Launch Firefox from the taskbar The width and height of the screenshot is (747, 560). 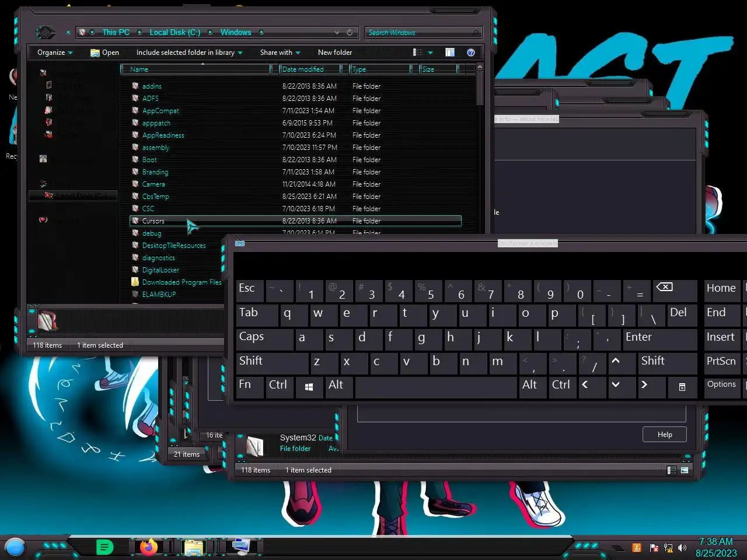point(149,547)
